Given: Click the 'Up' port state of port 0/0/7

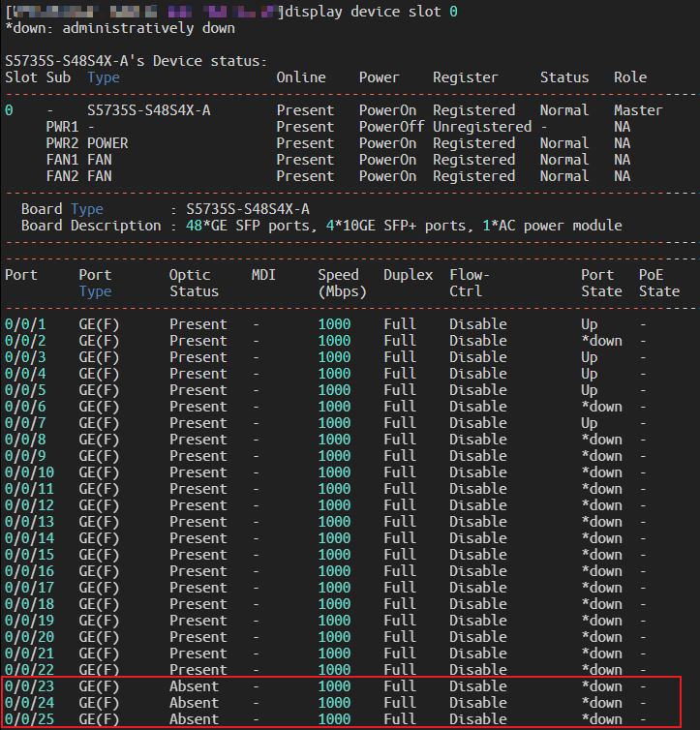Looking at the screenshot, I should point(589,423).
